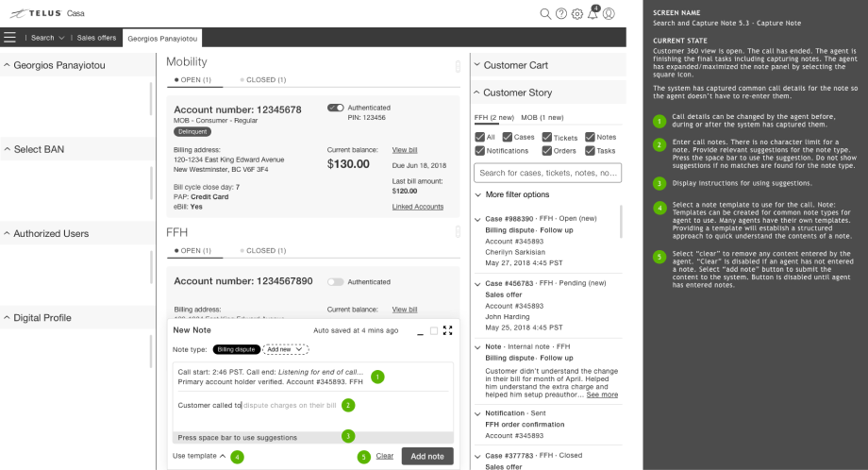Collapse Case #988390 entry
Image resolution: width=868 pixels, height=470 pixels.
coord(477,219)
